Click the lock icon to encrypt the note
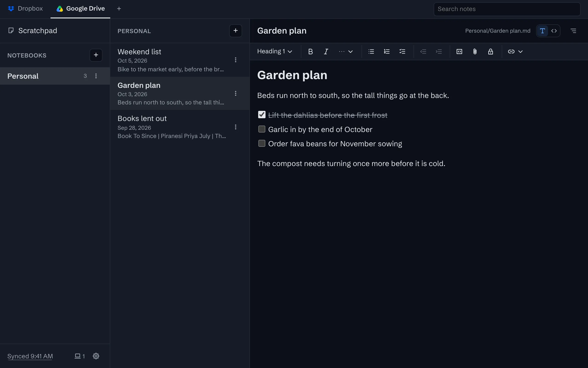Viewport: 588px width, 368px height. (x=490, y=52)
